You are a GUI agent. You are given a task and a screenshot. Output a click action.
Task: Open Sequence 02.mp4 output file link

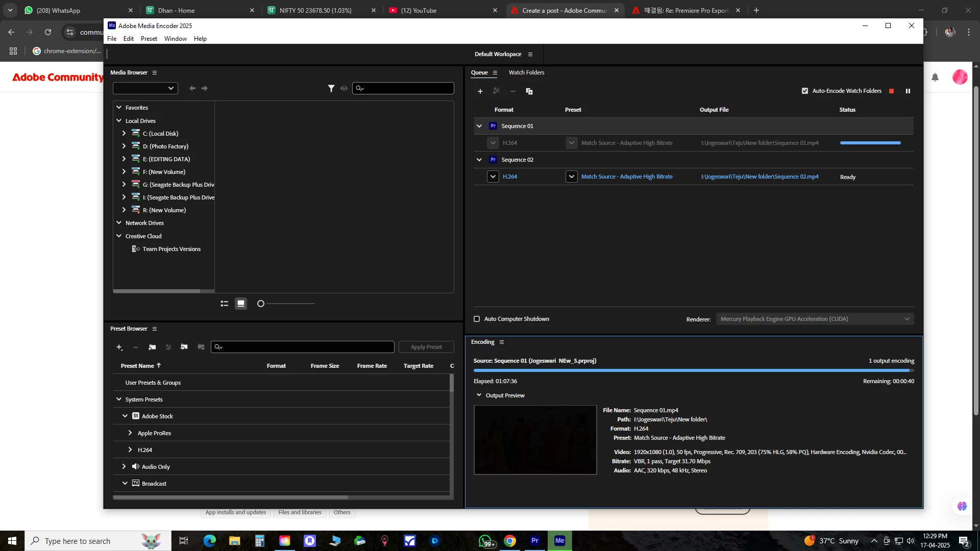click(759, 177)
